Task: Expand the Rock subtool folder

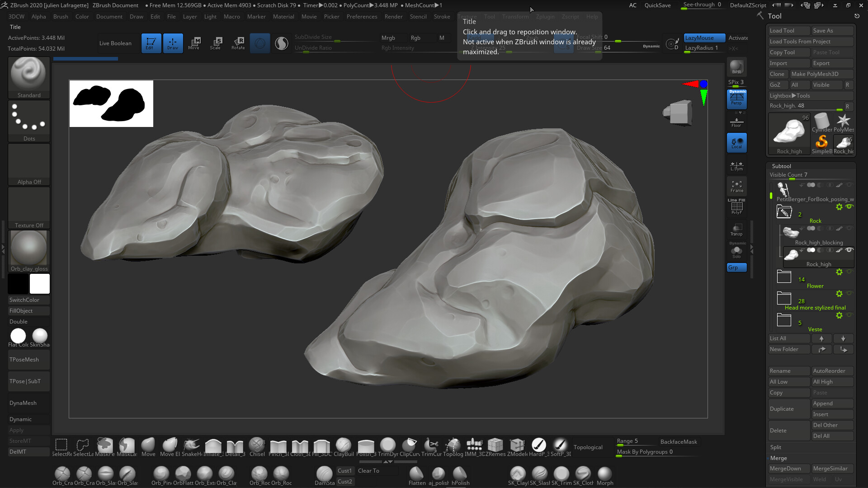Action: [x=784, y=211]
